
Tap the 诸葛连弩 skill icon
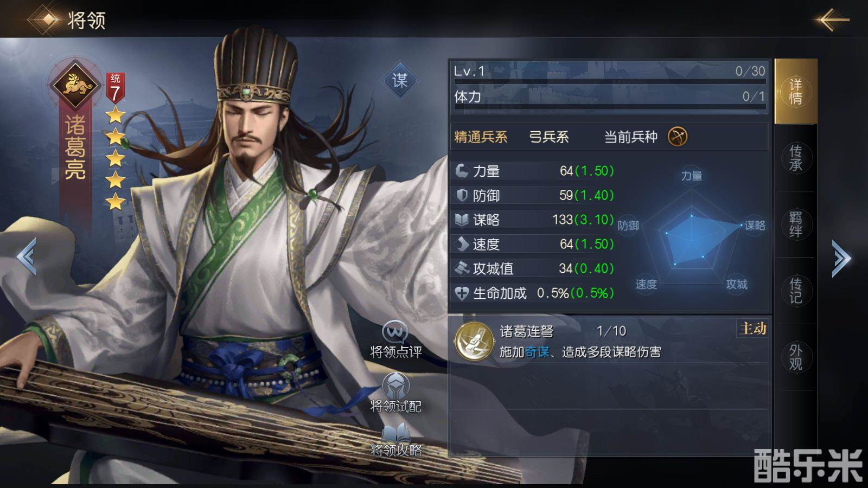point(474,341)
